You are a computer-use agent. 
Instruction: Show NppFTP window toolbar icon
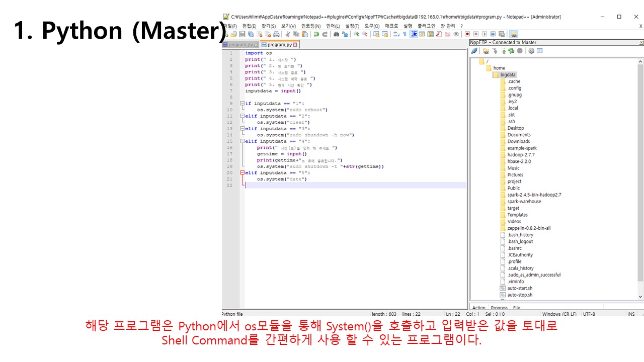point(514,34)
